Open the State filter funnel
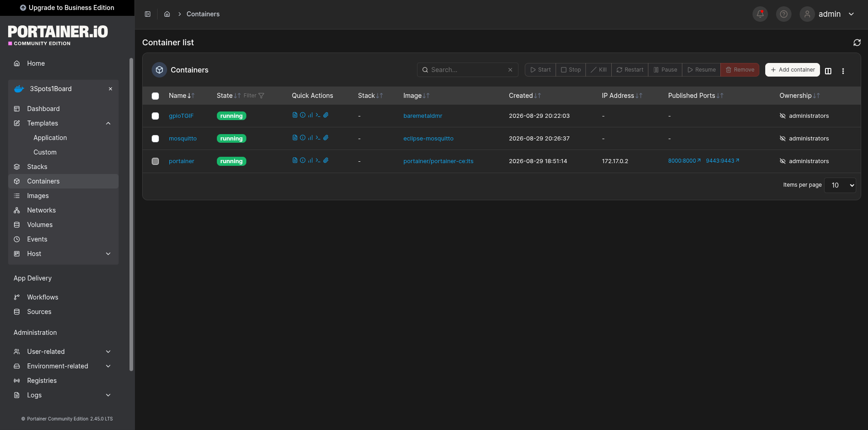Viewport: 868px width, 430px height. (261, 96)
